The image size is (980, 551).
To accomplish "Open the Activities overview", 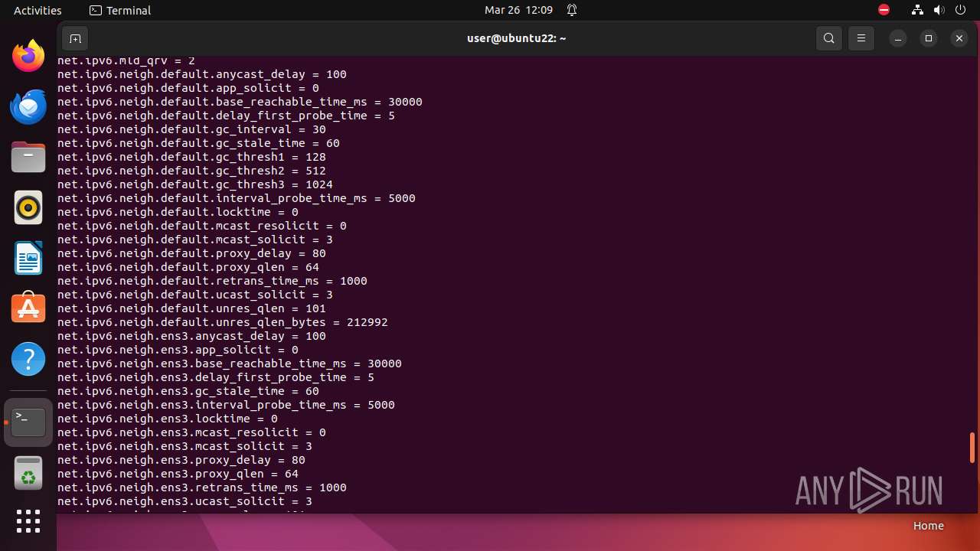I will point(38,10).
